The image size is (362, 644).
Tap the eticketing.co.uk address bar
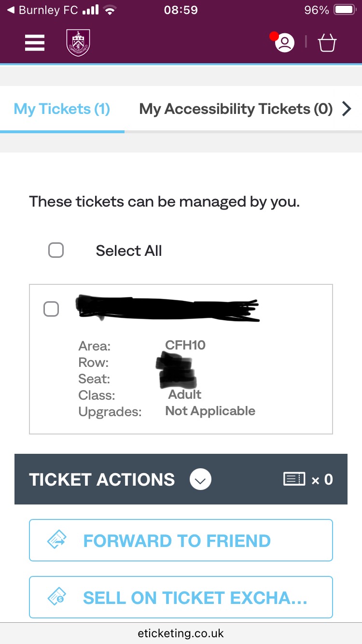tap(181, 633)
